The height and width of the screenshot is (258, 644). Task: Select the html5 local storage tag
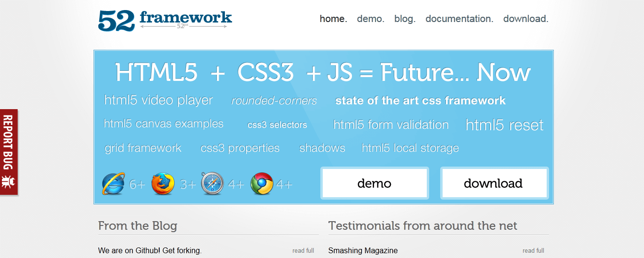coord(410,148)
